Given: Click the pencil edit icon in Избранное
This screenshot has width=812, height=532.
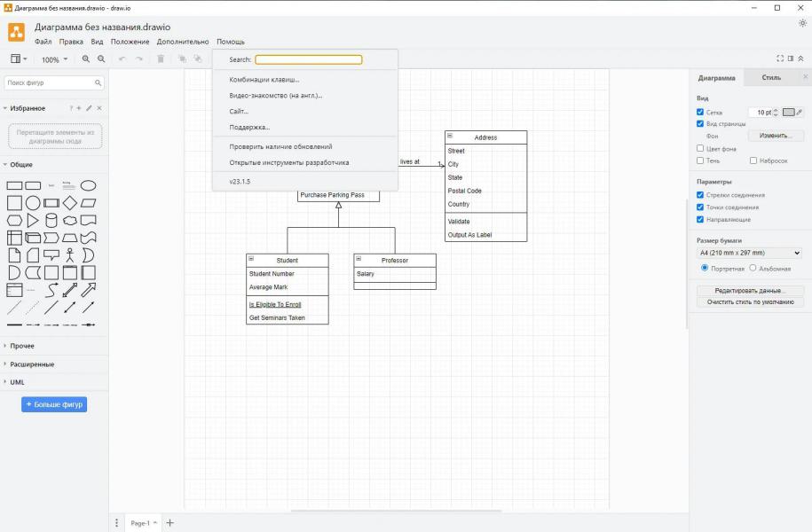Looking at the screenshot, I should tap(89, 108).
